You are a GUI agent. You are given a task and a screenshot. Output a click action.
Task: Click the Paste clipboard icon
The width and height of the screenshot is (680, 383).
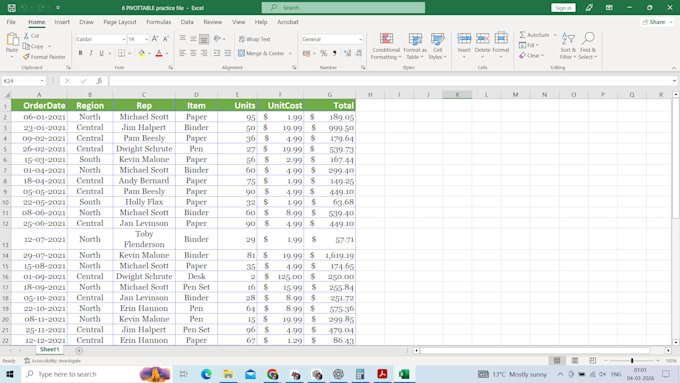point(12,40)
